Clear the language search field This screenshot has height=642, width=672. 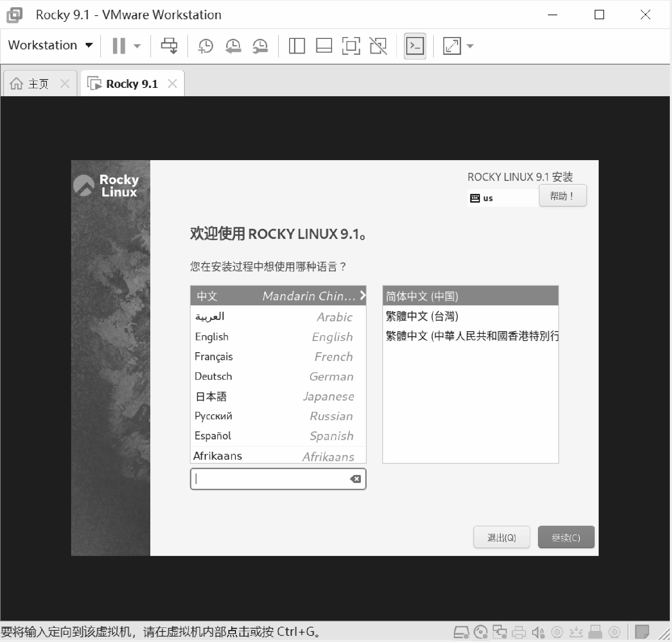[355, 479]
